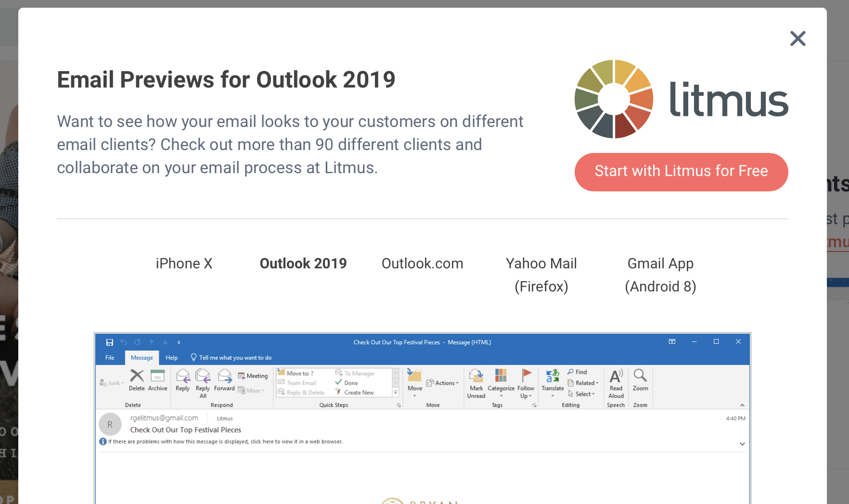Open the Help ribbon tab

172,358
